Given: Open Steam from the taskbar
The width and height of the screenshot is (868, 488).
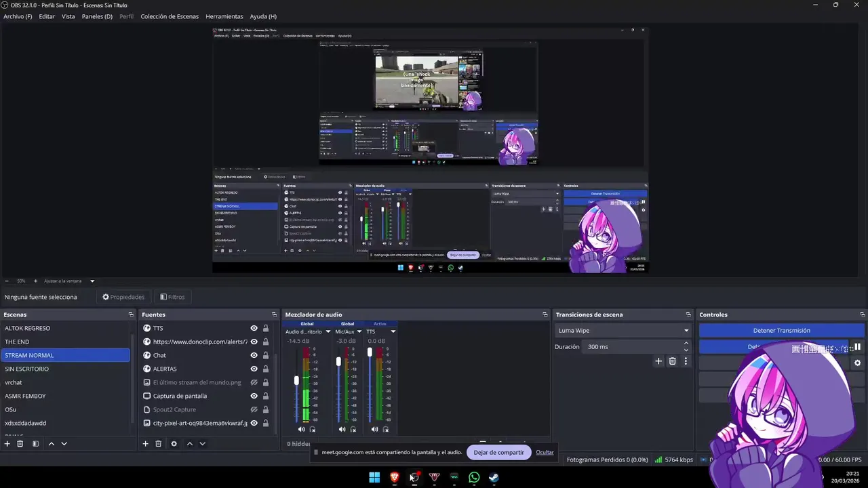Looking at the screenshot, I should click(494, 477).
